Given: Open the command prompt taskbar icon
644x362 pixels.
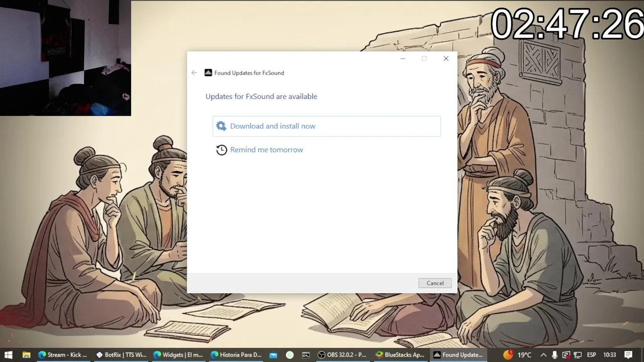Looking at the screenshot, I should click(x=306, y=355).
